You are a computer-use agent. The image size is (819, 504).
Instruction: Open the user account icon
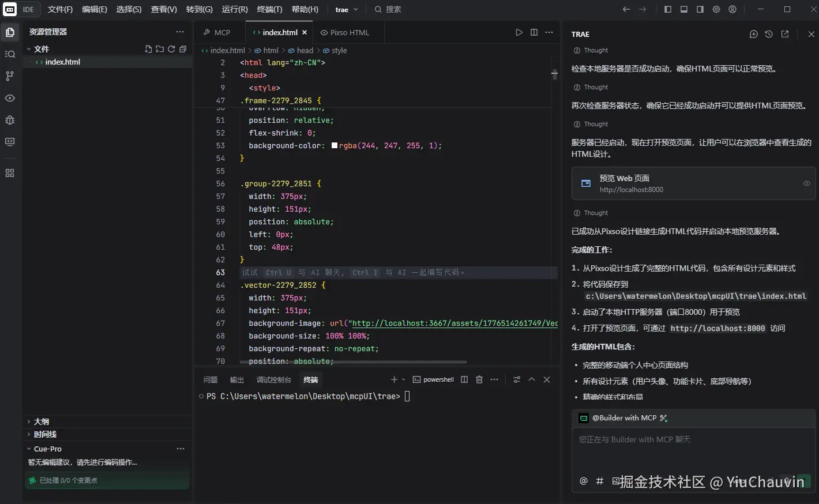coord(732,9)
